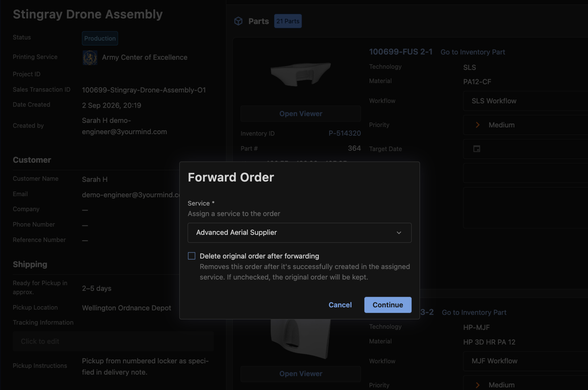
Task: Click the second part thumbnail image
Action: 301,339
